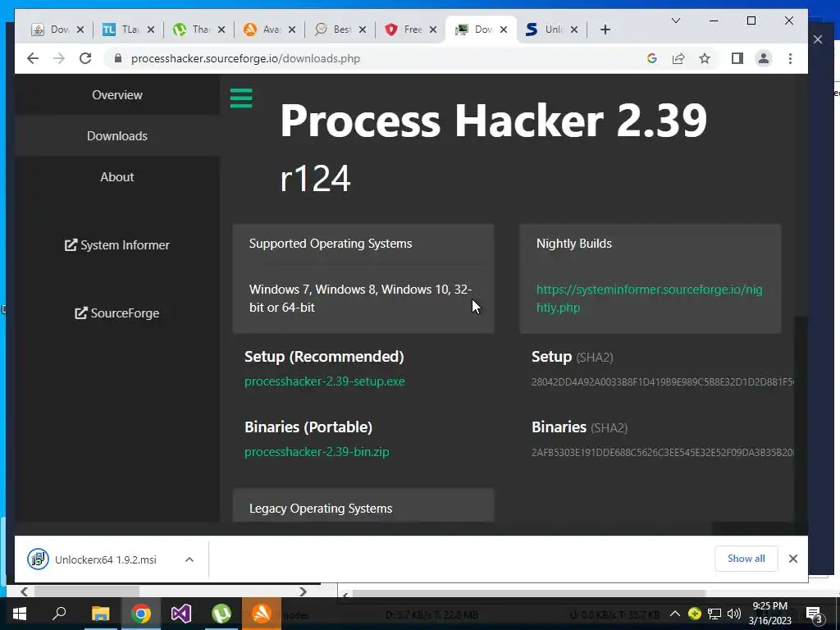Click the page vertical scrollbar
The width and height of the screenshot is (840, 630).
(x=801, y=418)
